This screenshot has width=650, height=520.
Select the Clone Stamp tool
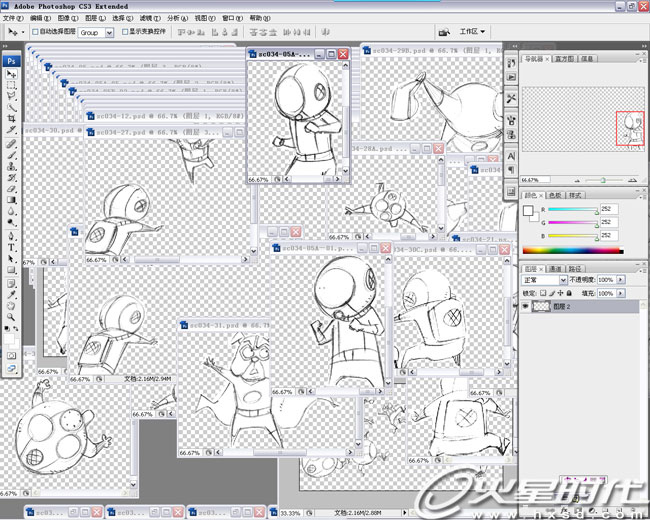click(x=11, y=166)
